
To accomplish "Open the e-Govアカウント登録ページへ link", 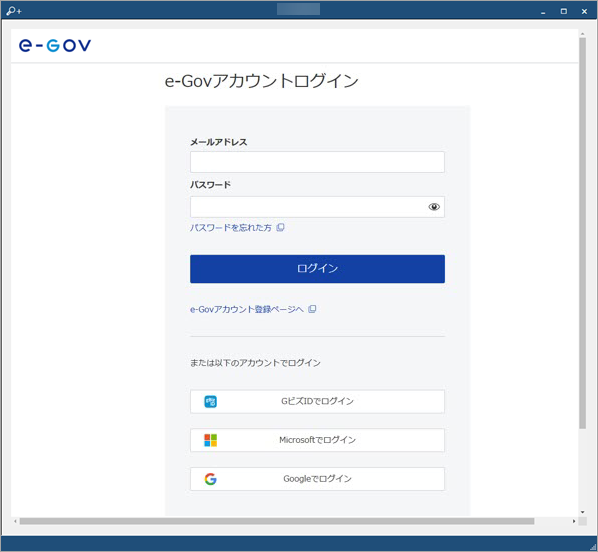I will tap(247, 309).
